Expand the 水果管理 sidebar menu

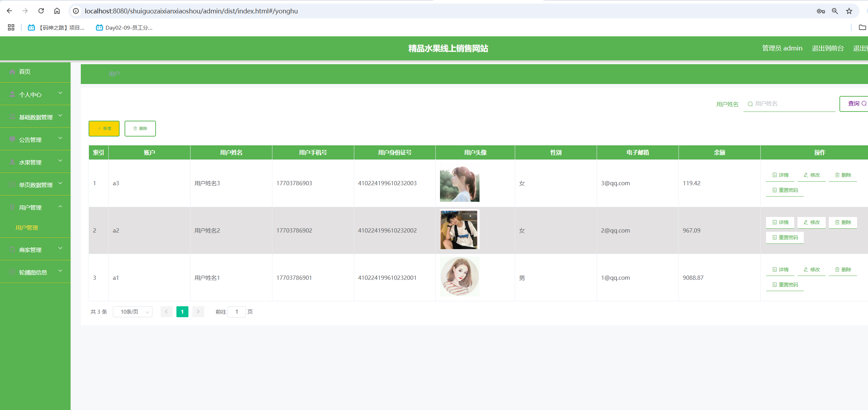35,162
